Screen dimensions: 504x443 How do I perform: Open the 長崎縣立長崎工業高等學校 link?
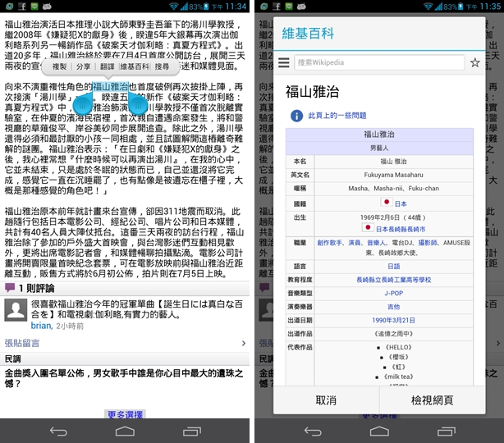coord(394,280)
